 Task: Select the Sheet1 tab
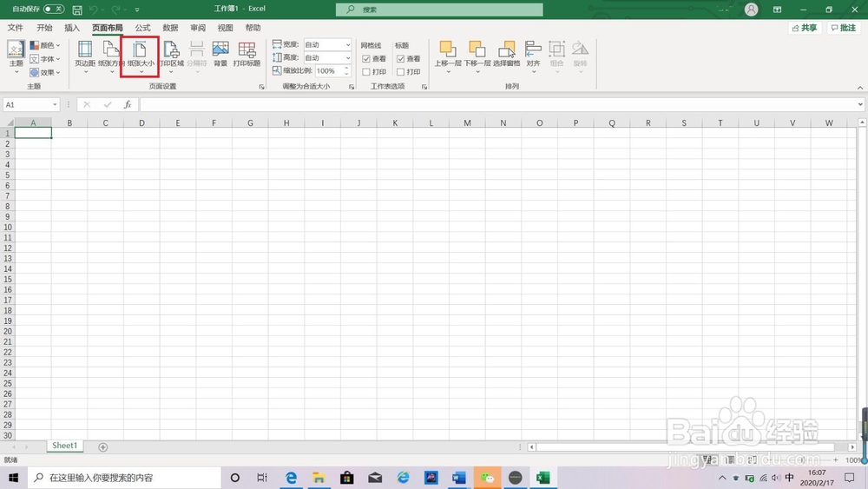point(65,446)
